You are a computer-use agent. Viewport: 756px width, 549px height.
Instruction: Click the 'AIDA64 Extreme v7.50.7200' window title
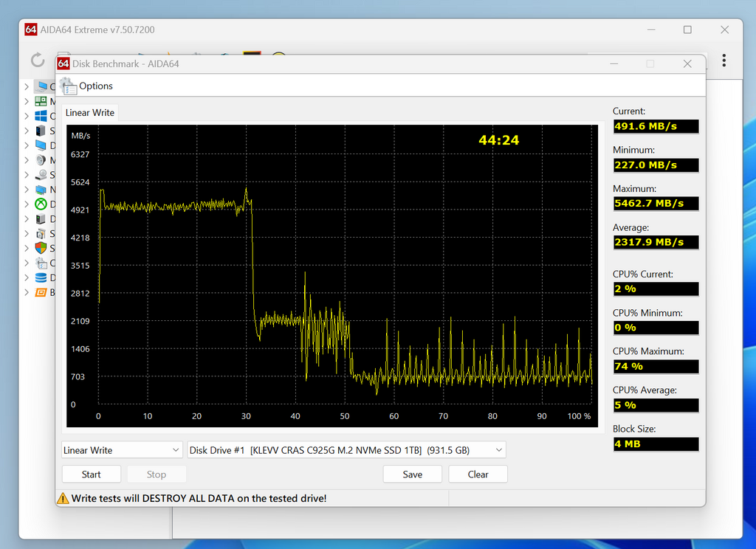[x=97, y=30]
